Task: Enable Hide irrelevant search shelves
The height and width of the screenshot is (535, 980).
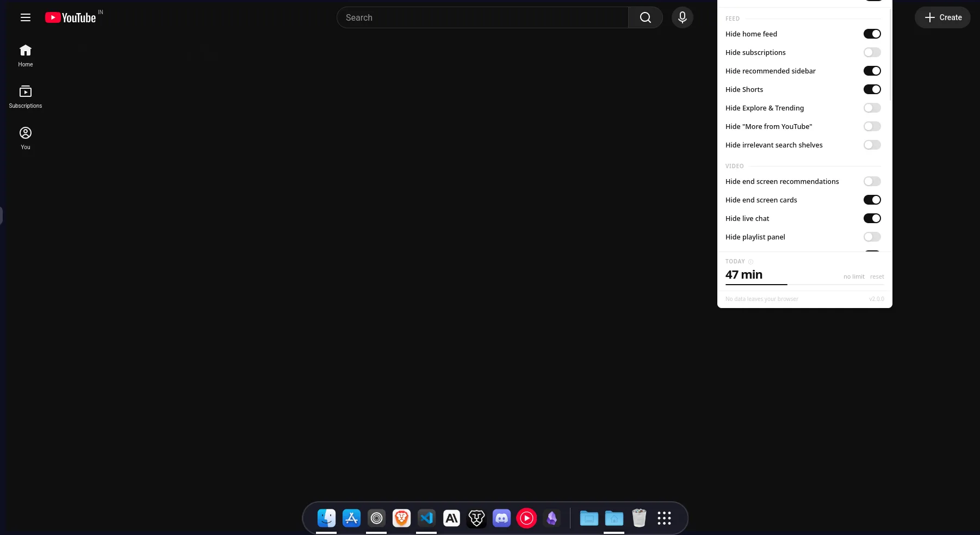Action: coord(872,145)
